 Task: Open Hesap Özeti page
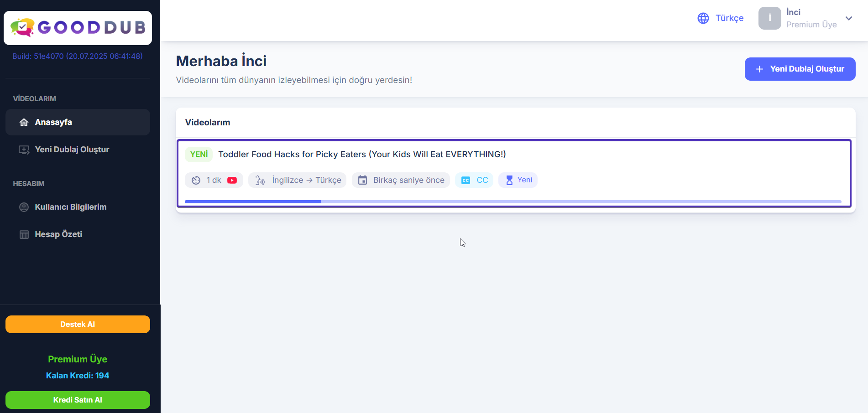point(58,234)
